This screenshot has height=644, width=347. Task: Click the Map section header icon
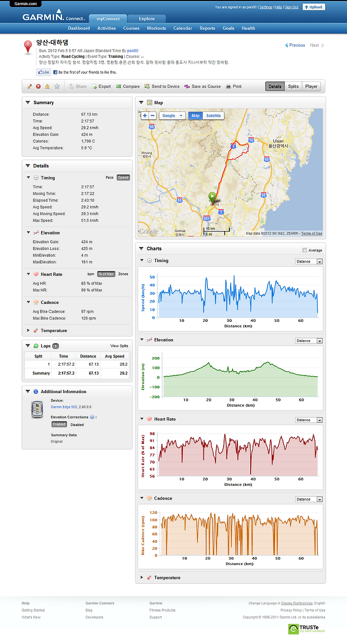click(149, 103)
